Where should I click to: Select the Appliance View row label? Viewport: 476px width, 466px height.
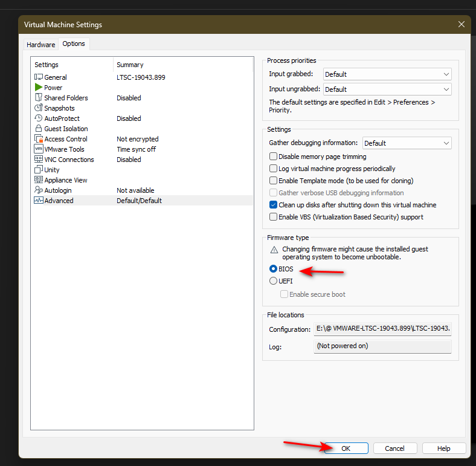[x=66, y=180]
